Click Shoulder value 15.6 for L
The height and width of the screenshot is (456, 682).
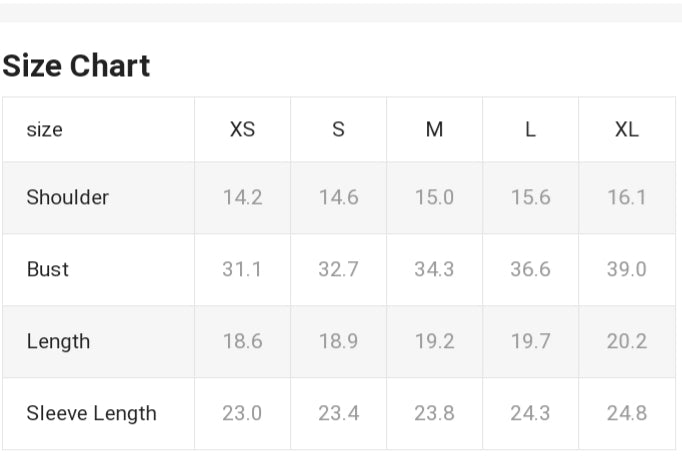(x=530, y=197)
